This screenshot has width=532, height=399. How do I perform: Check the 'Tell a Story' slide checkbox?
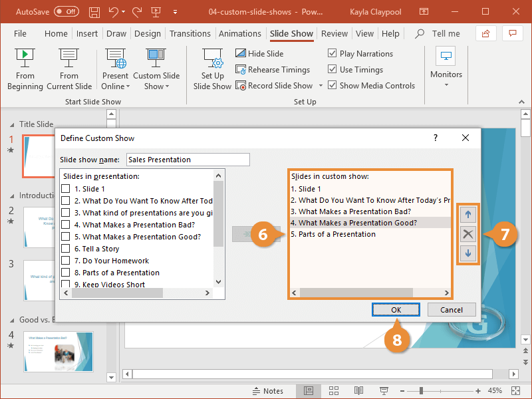[x=66, y=249]
